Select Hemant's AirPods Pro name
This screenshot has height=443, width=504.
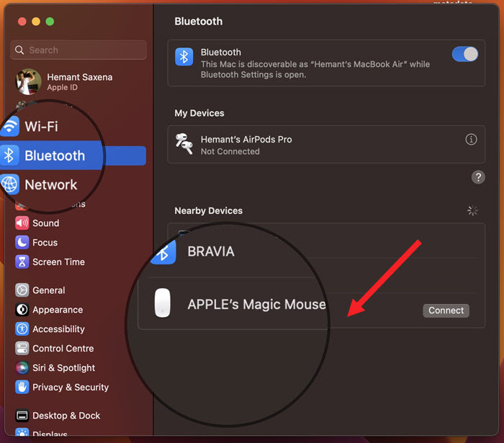(246, 140)
